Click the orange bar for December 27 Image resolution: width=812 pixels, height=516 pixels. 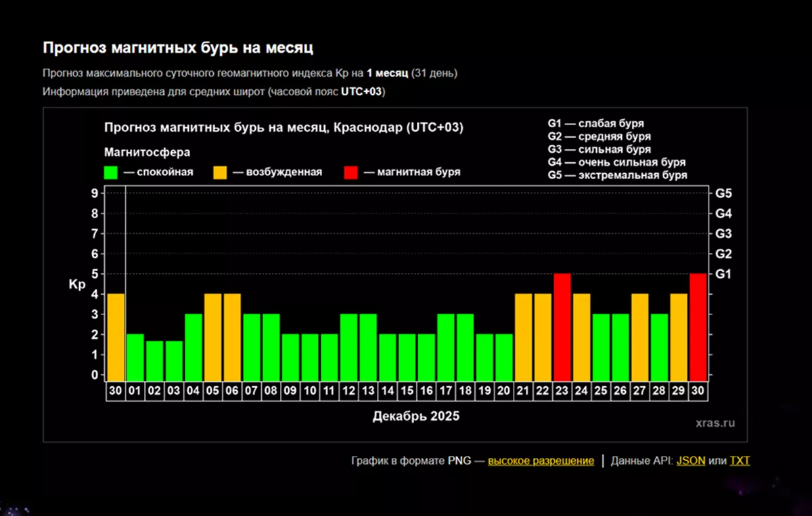point(640,337)
